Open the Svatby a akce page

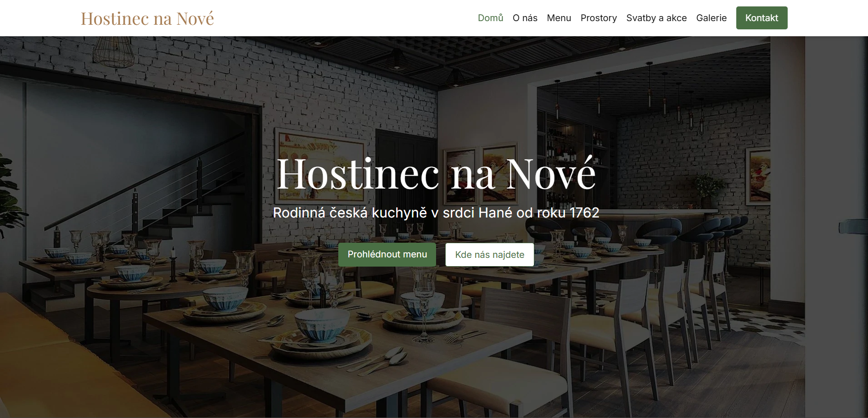pos(656,18)
